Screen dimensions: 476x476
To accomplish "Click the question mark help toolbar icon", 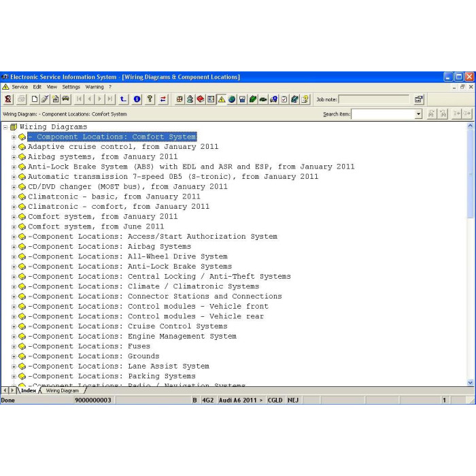I will 150,99.
